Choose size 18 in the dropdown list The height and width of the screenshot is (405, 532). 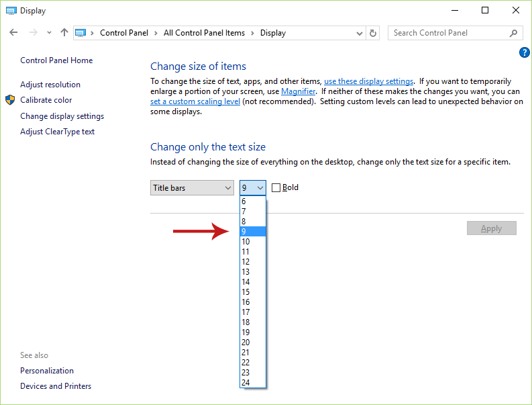click(x=253, y=322)
